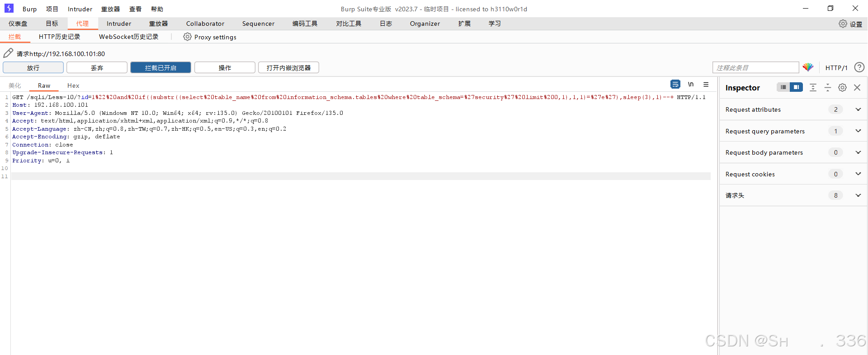868x355 pixels.
Task: Open the HTTP历史记录 subtab
Action: tap(59, 37)
